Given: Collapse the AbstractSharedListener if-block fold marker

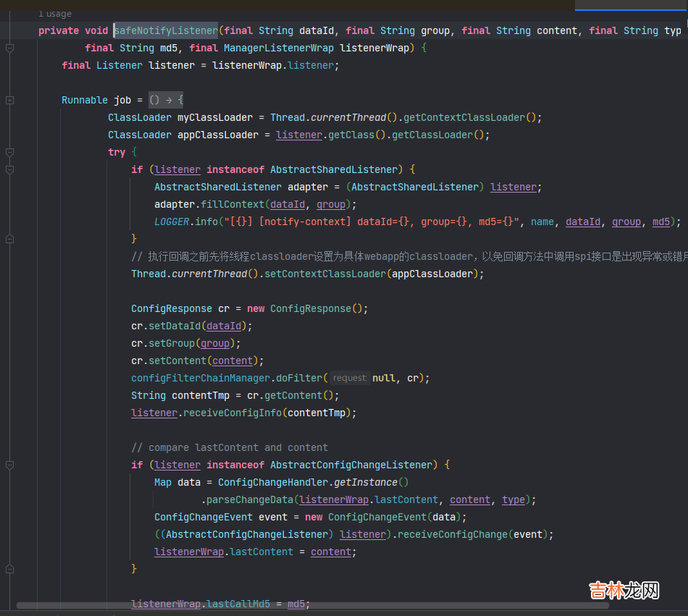Looking at the screenshot, I should [9, 169].
